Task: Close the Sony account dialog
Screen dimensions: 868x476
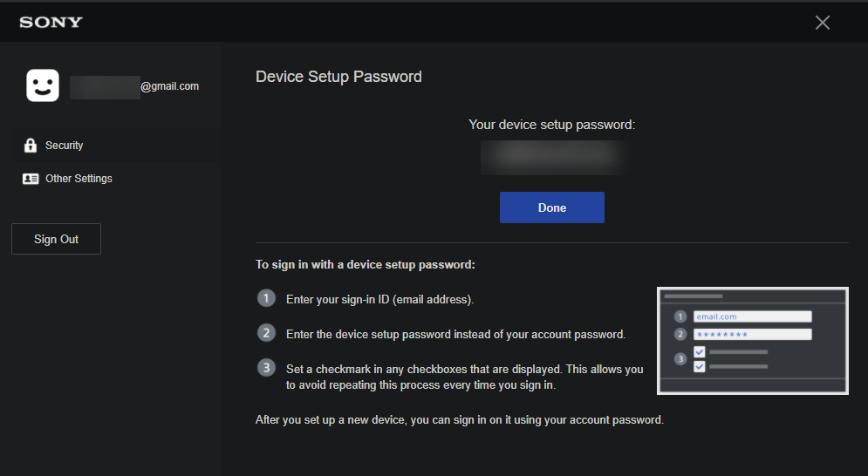Action: pos(822,23)
